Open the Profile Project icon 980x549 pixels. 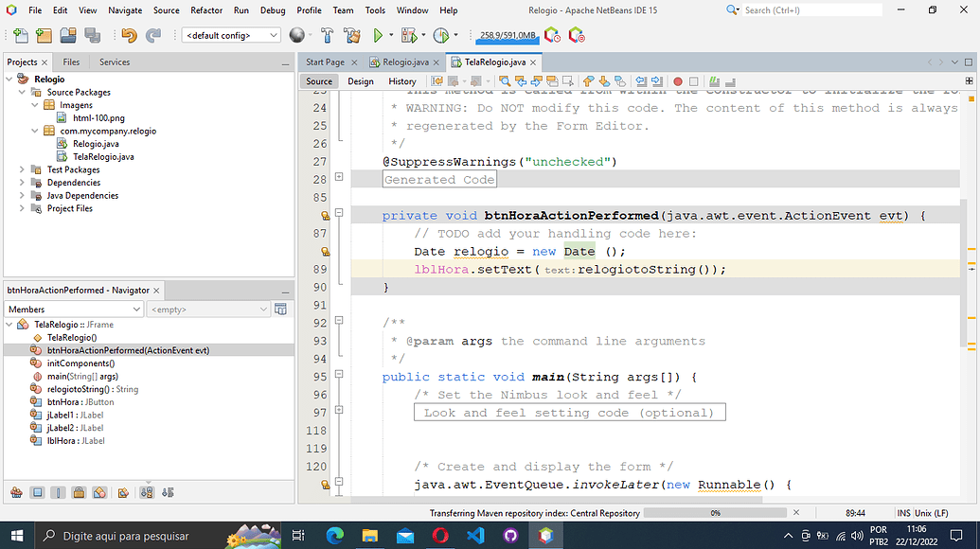pyautogui.click(x=441, y=35)
